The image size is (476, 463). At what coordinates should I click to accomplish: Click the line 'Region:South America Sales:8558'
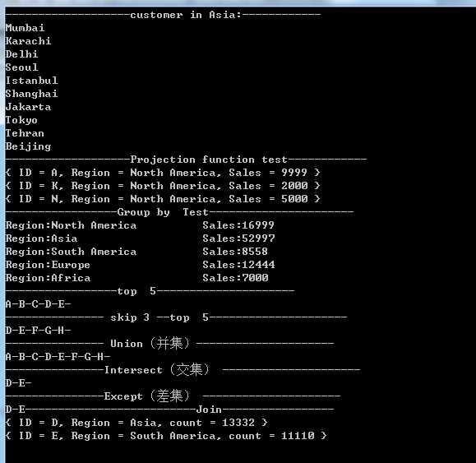pyautogui.click(x=136, y=252)
